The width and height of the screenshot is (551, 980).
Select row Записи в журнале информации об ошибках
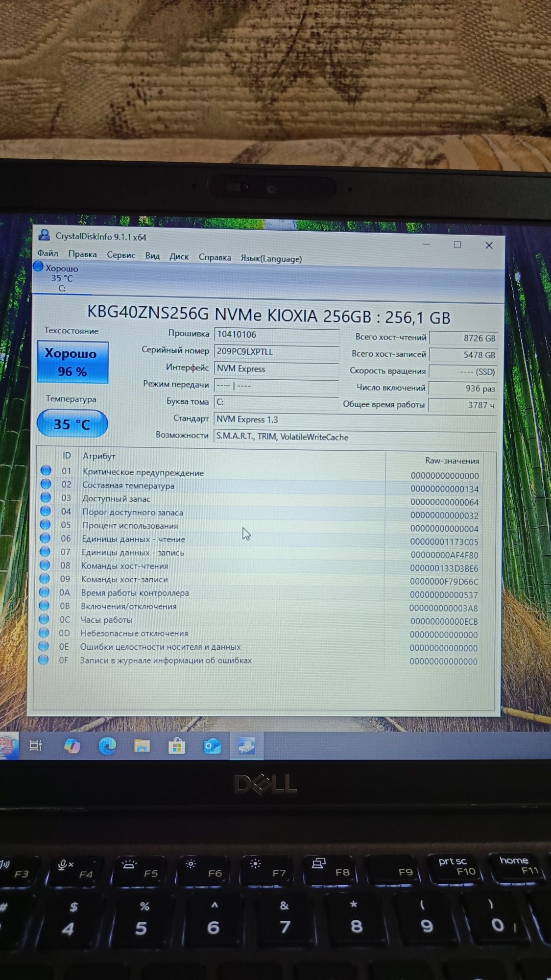260,661
